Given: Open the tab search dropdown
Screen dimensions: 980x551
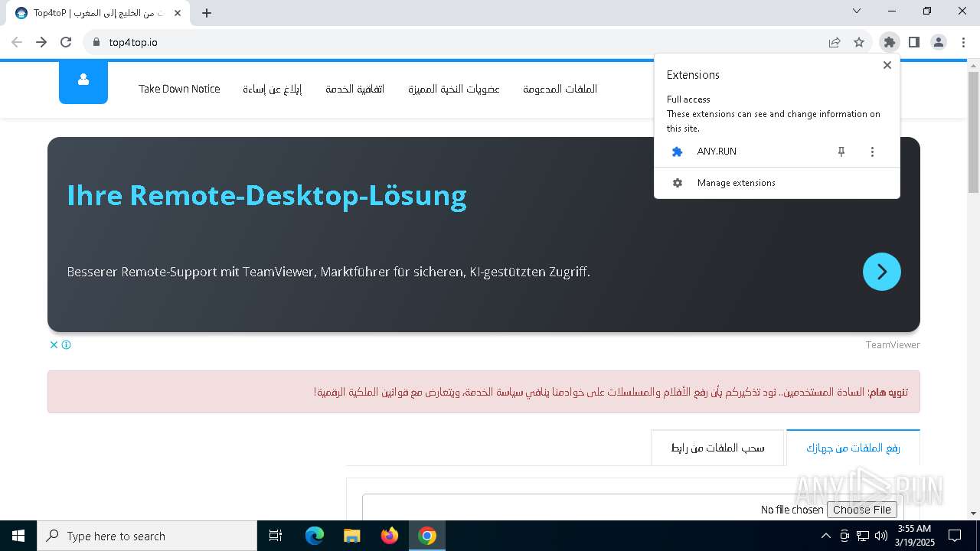Looking at the screenshot, I should pos(857,11).
